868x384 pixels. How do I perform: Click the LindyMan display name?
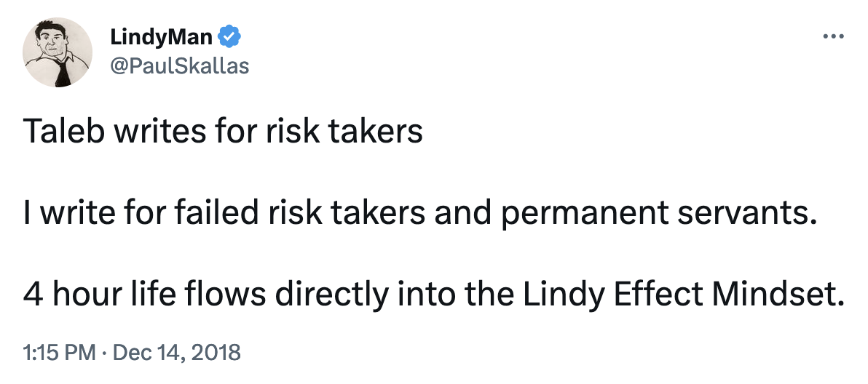tap(162, 35)
